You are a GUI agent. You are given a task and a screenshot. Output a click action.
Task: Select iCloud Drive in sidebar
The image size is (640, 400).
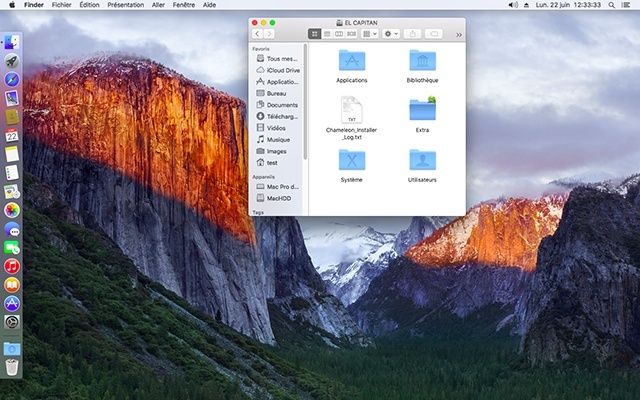(x=278, y=70)
